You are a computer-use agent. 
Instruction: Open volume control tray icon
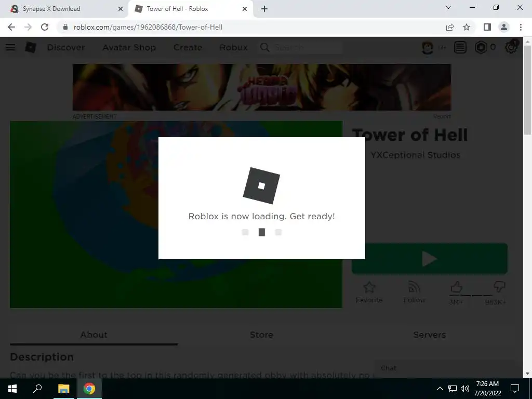click(x=465, y=389)
